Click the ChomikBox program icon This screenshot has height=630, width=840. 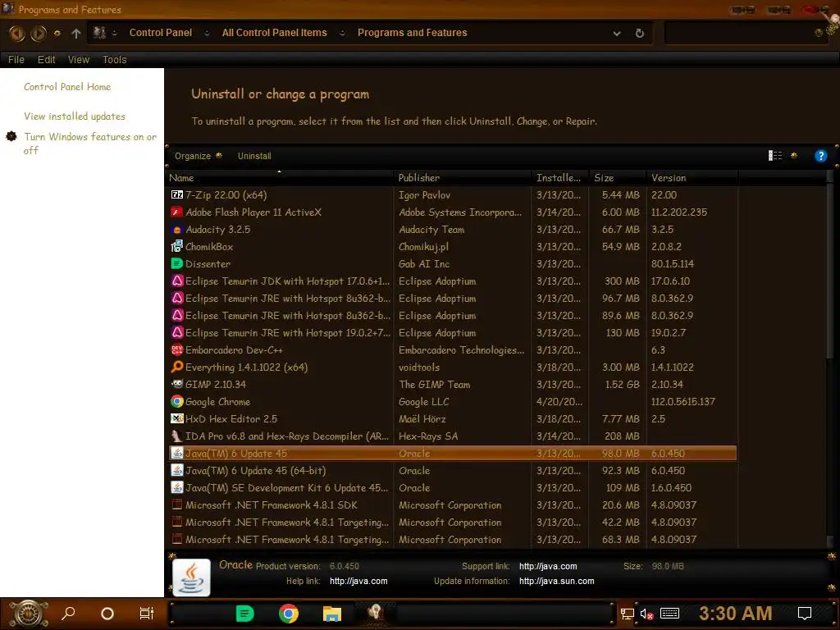(x=177, y=246)
